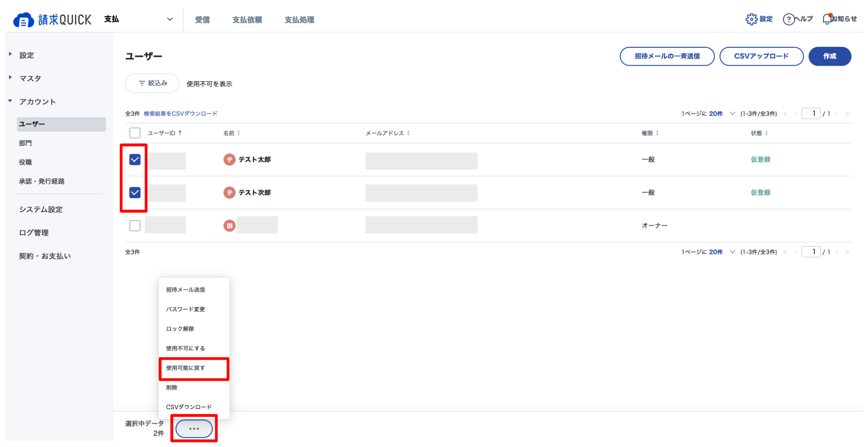868x447 pixels.
Task: Open the 受信 tab
Action: [x=202, y=20]
